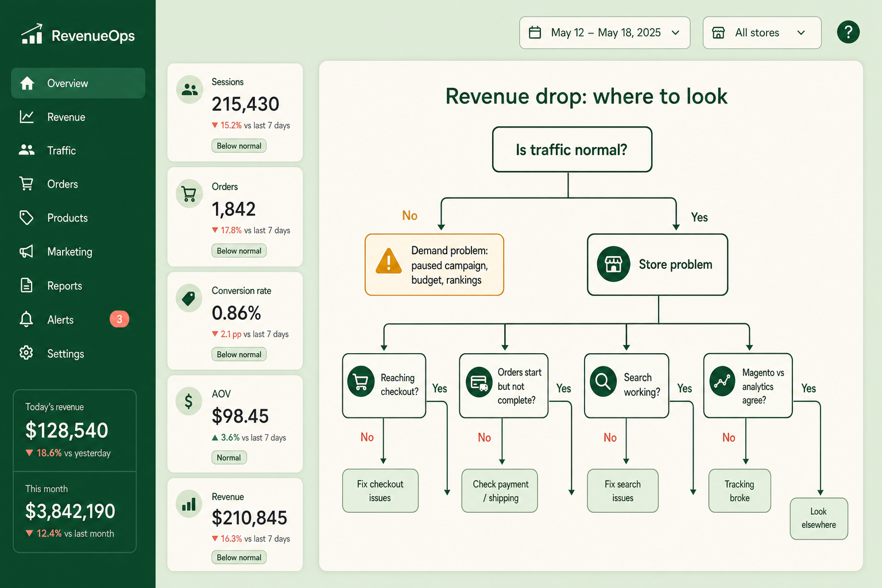Click the Fix search issues box

pyautogui.click(x=622, y=491)
